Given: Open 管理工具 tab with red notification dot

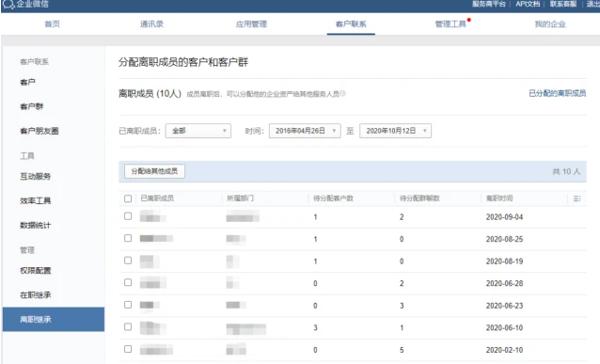Looking at the screenshot, I should (450, 24).
